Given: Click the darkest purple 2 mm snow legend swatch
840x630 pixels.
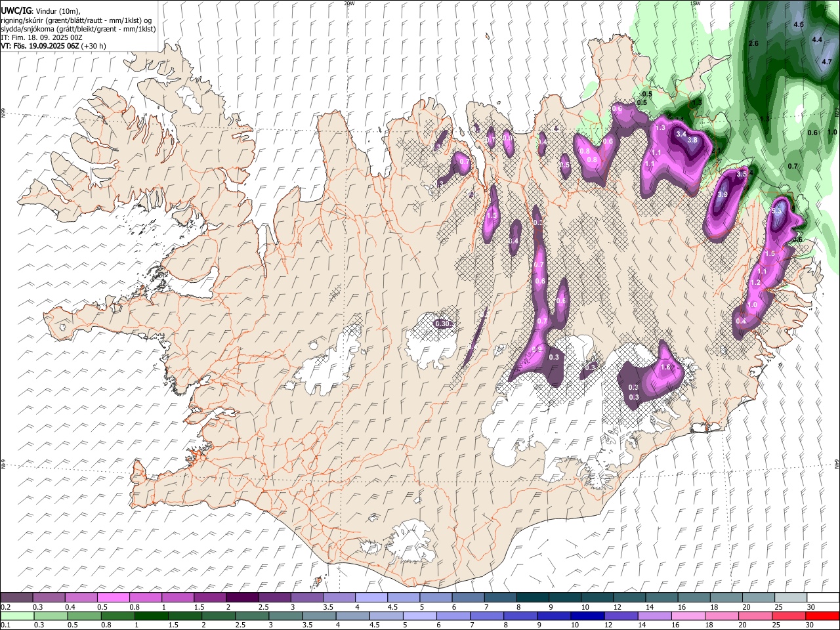Looking at the screenshot, I should 242,598.
